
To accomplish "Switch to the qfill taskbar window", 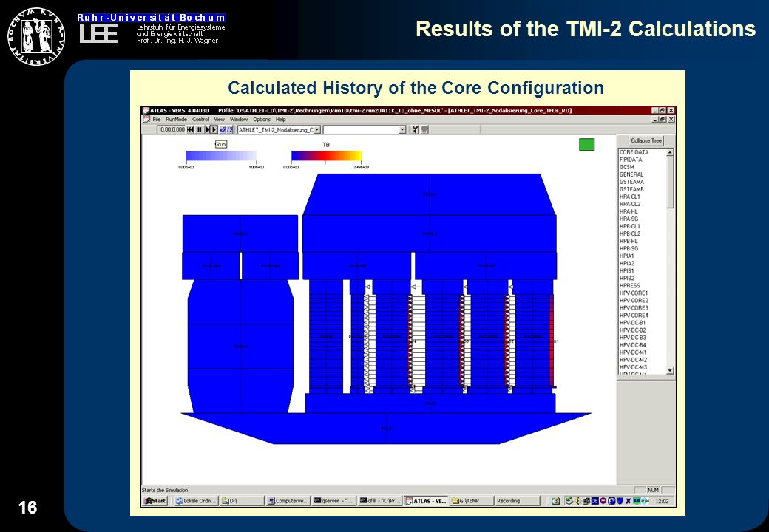I will (379, 501).
